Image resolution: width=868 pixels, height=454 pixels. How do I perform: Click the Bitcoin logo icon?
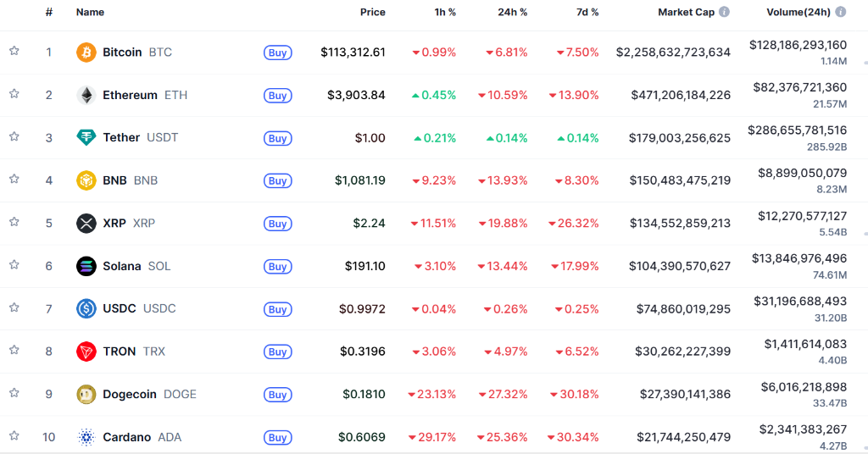click(86, 53)
